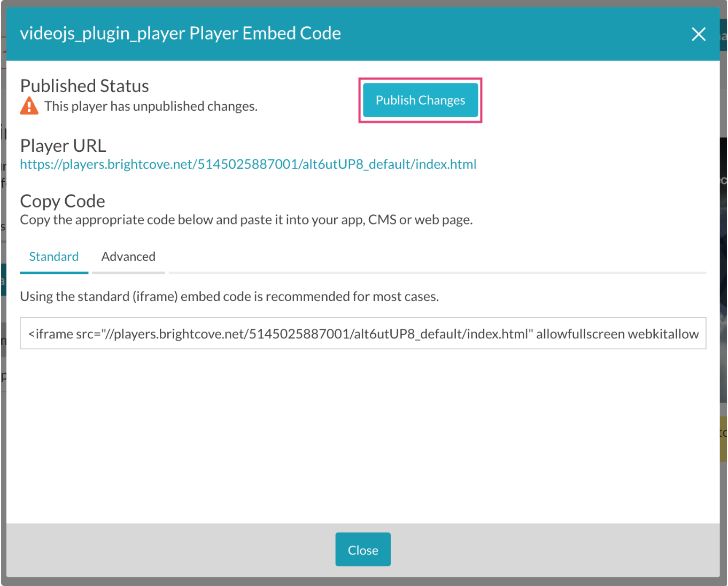Click the Player URL heading
Image resolution: width=728 pixels, height=586 pixels.
click(x=63, y=145)
